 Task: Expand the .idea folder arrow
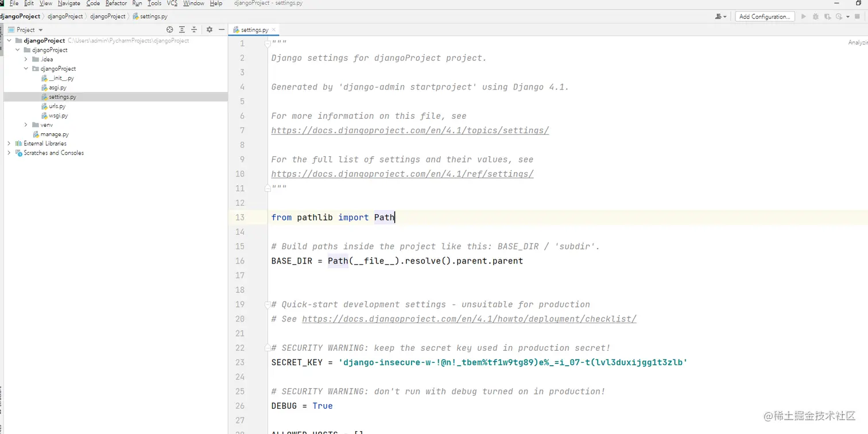point(26,59)
